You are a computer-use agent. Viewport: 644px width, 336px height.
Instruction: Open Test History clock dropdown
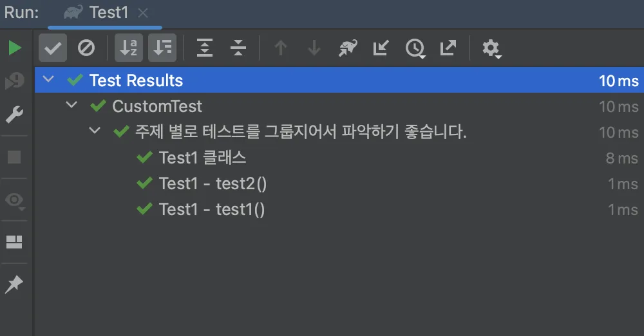415,48
